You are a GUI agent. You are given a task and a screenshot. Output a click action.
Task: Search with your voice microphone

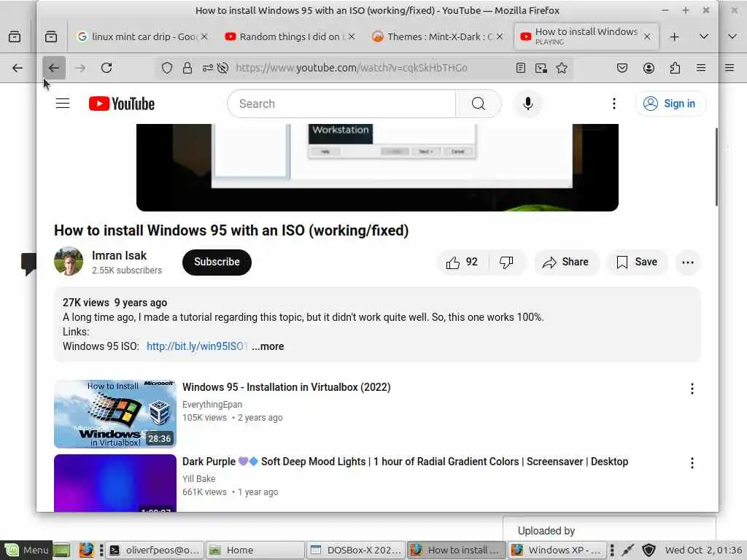click(528, 104)
